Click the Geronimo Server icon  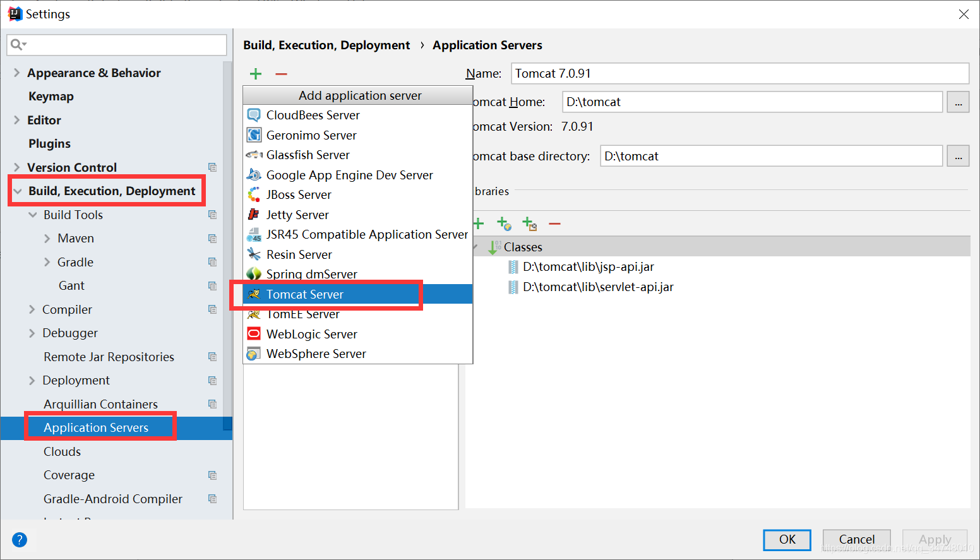point(254,135)
